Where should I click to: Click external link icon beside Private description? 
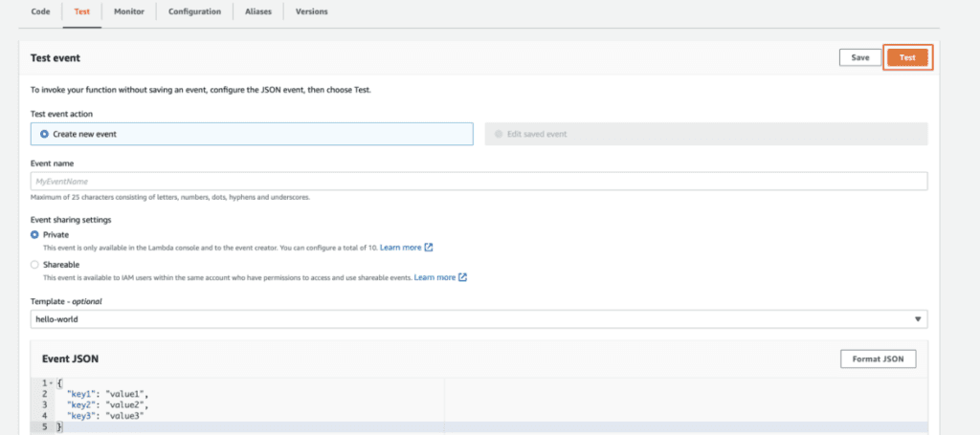click(429, 248)
